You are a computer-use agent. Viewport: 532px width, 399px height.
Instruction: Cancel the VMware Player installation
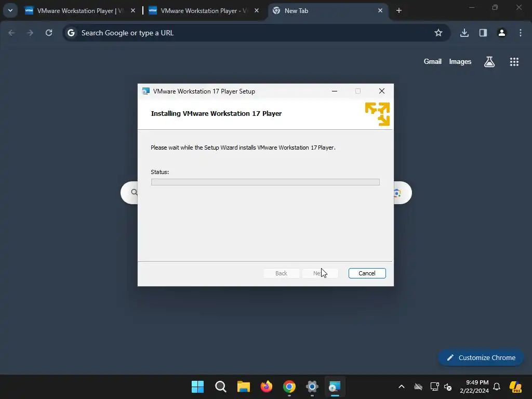[367, 273]
